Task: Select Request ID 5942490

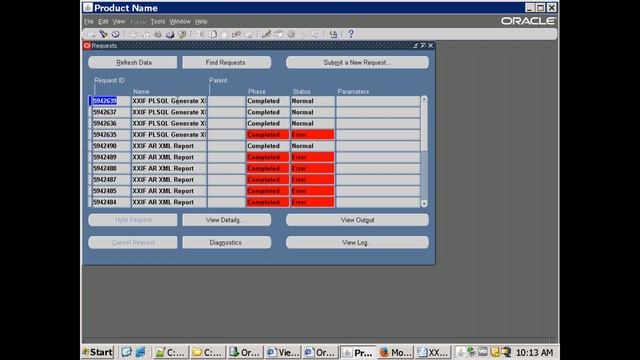Action: coord(111,146)
